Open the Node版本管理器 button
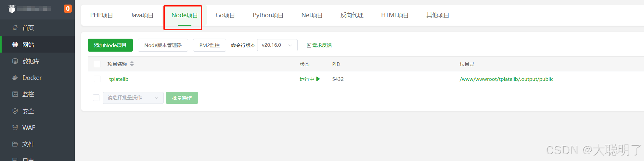The height and width of the screenshot is (161, 644). point(163,45)
